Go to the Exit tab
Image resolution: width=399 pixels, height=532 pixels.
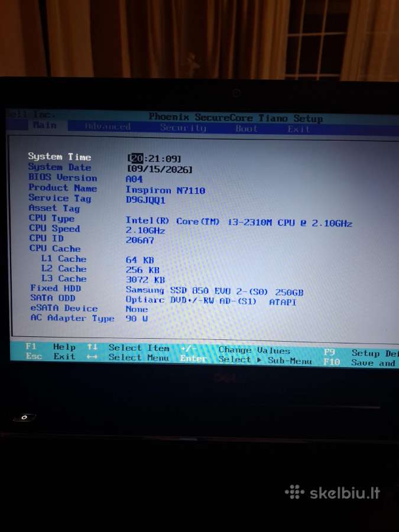point(299,129)
